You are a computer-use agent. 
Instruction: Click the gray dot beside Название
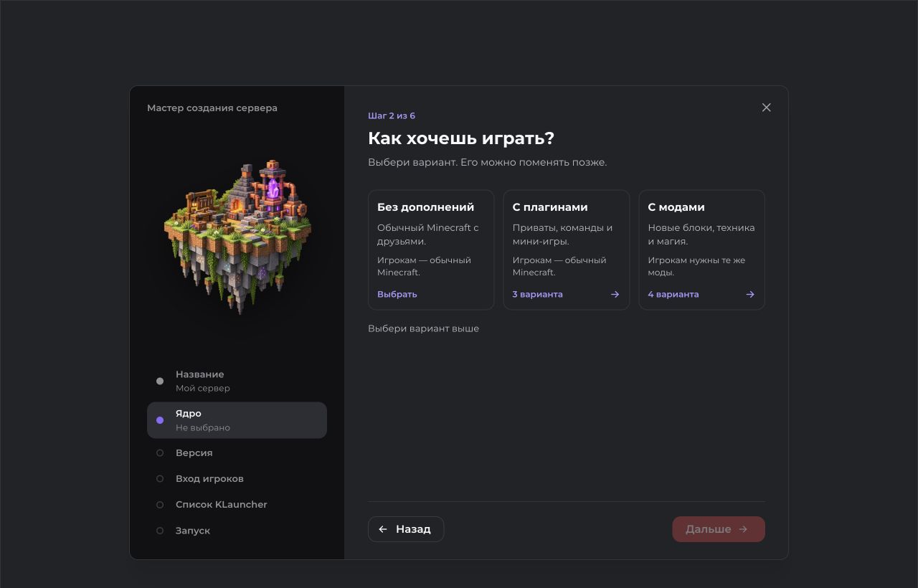pyautogui.click(x=160, y=381)
